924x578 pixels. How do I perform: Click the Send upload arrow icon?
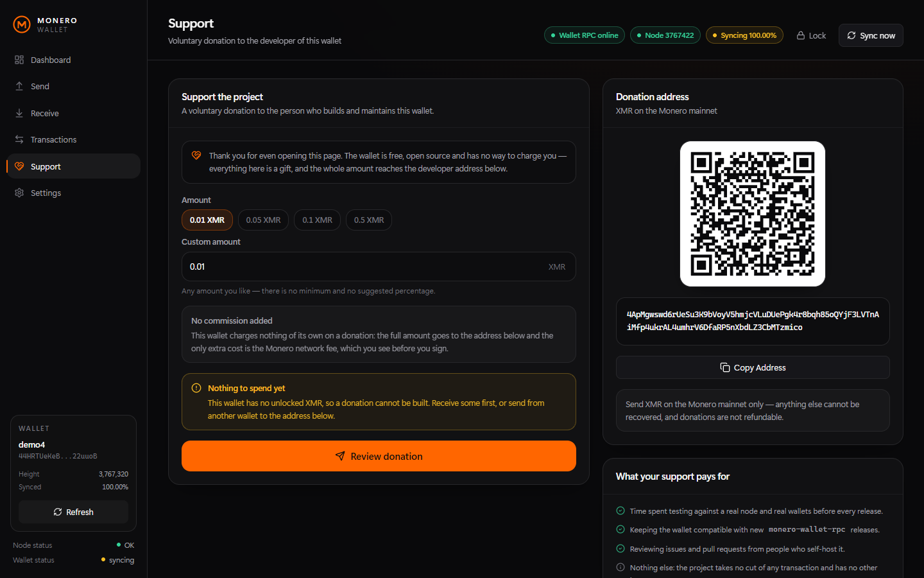(x=19, y=86)
